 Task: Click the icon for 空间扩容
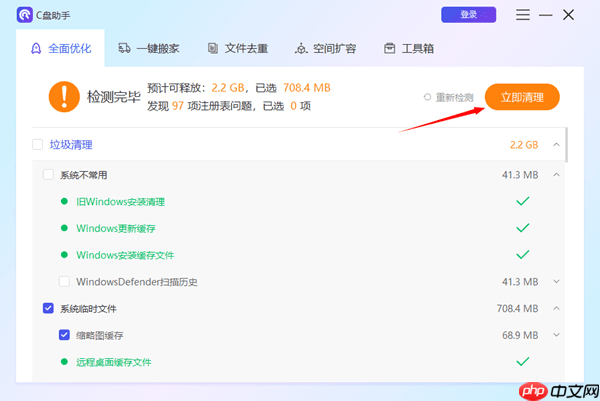click(301, 49)
